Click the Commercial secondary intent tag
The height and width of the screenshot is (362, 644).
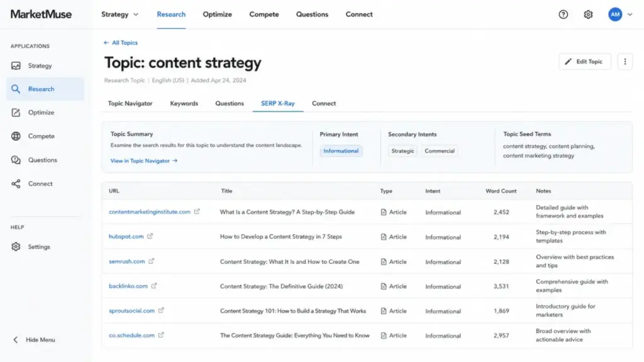pos(440,151)
